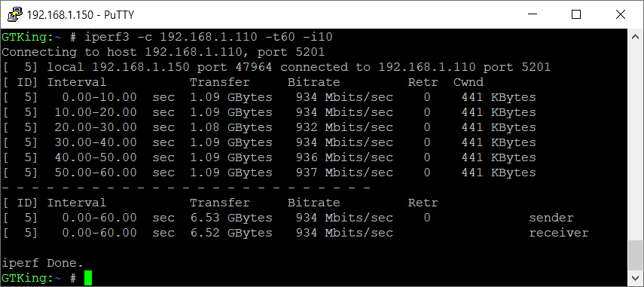Click the empty scrollbar track above thumb

(x=635, y=142)
